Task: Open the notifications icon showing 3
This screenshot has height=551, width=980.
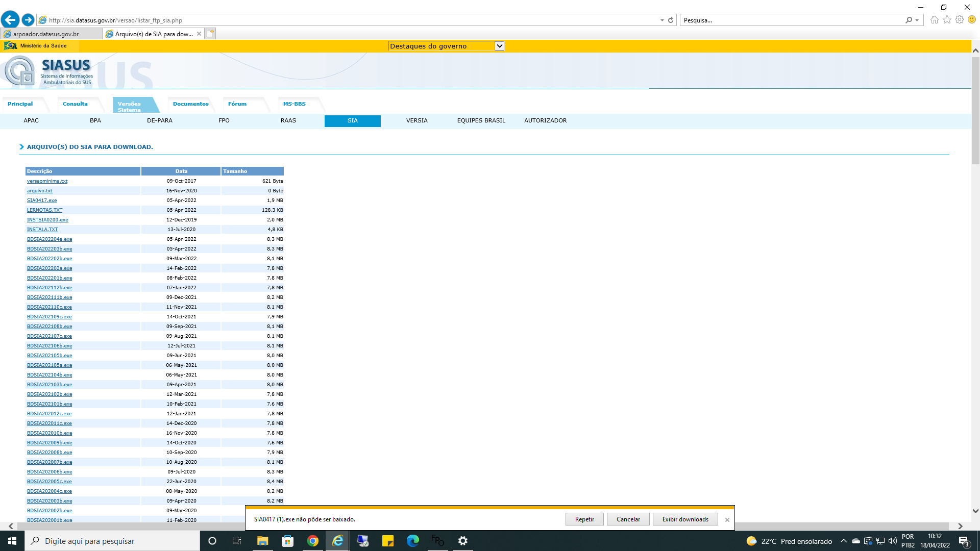Action: (965, 541)
